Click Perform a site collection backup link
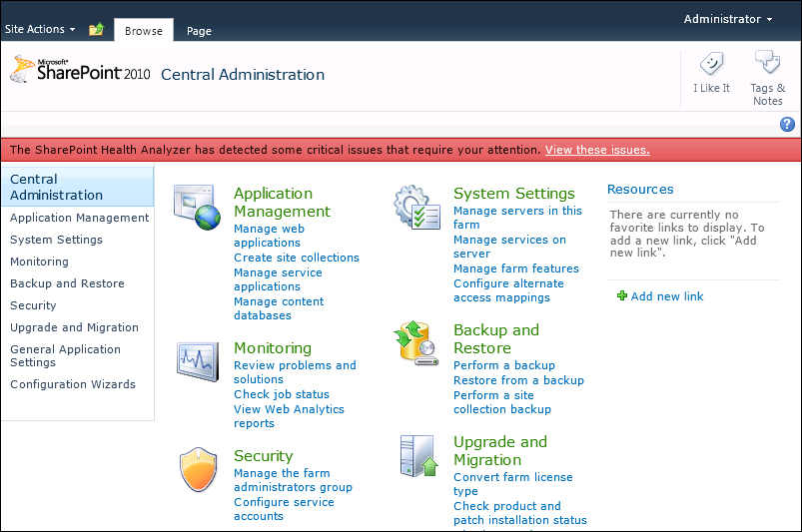The image size is (802, 532). (x=502, y=402)
